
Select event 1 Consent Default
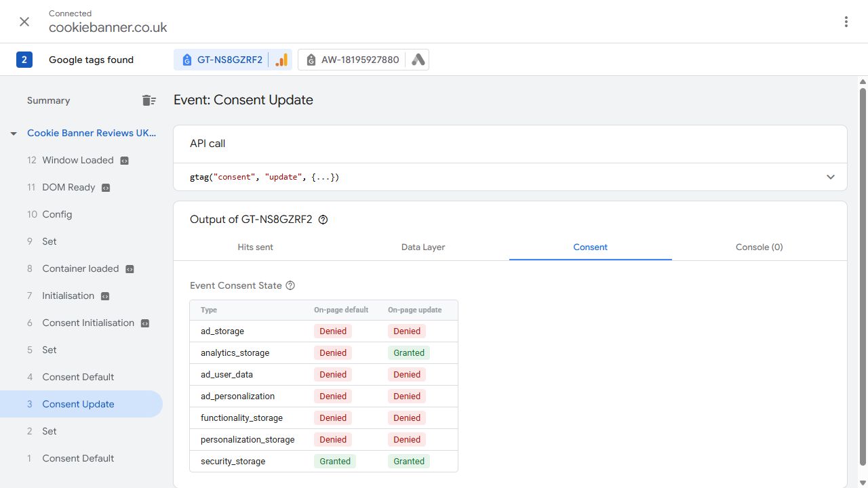point(81,458)
